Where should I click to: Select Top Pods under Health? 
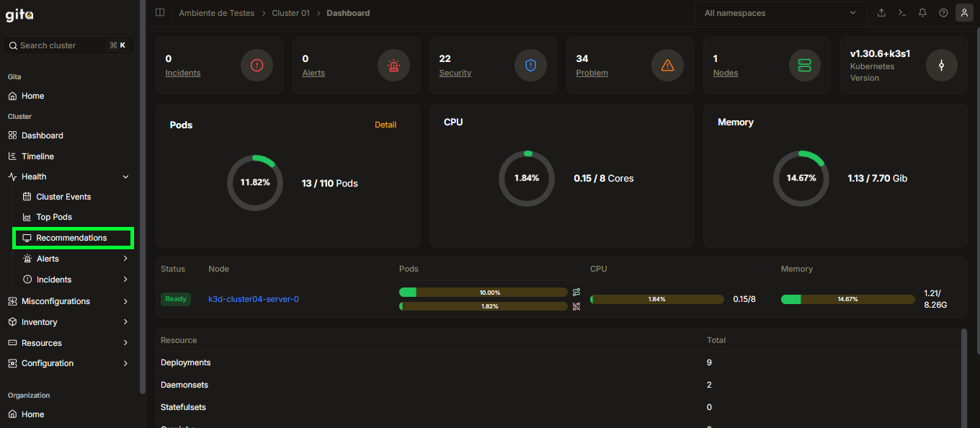pyautogui.click(x=54, y=217)
